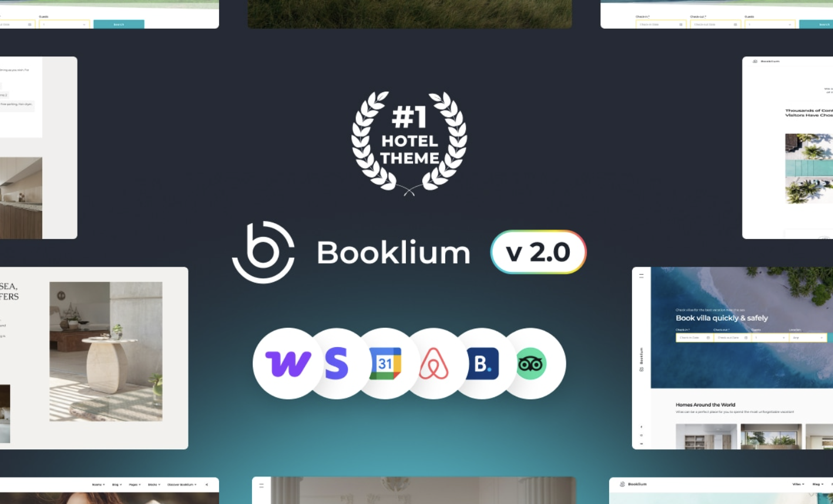This screenshot has width=833, height=504.
Task: Expand the Rooms menu in bottom-left preview
Action: point(98,485)
